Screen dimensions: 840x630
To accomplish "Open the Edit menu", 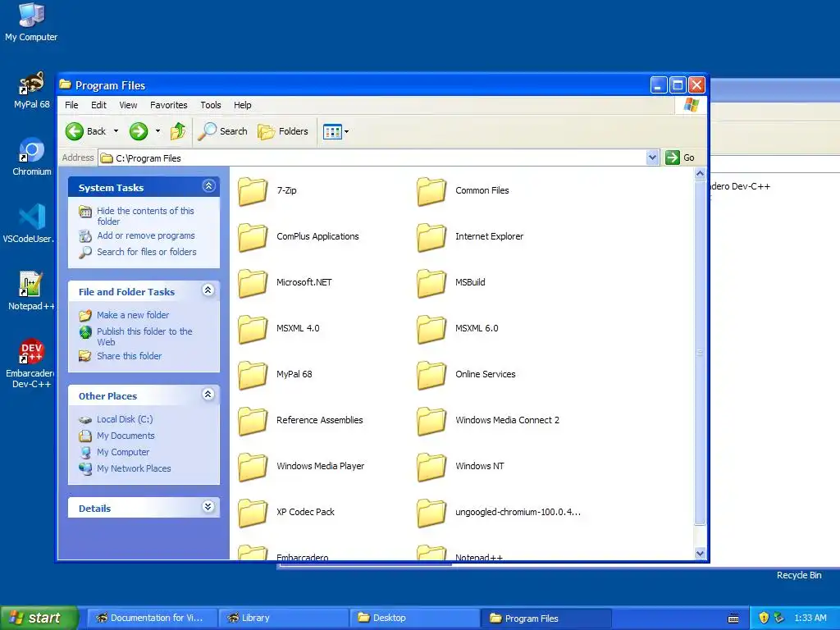I will tap(98, 105).
